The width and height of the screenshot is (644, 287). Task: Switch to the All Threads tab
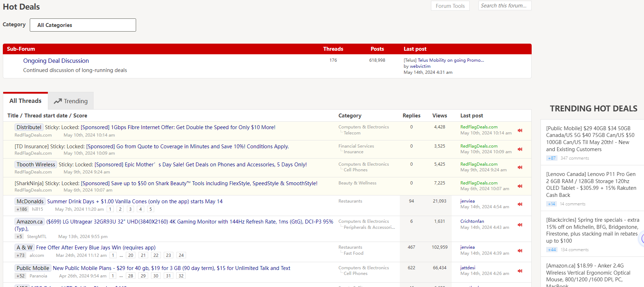(26, 101)
